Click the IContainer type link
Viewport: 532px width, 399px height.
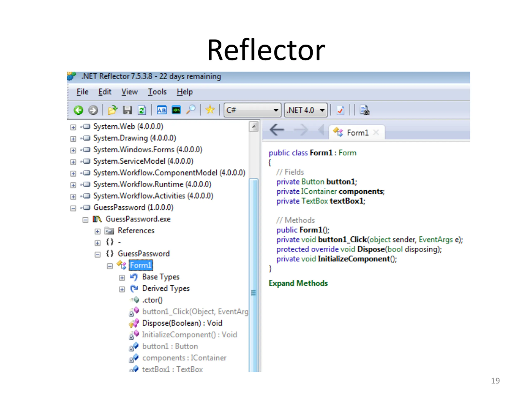coord(319,191)
